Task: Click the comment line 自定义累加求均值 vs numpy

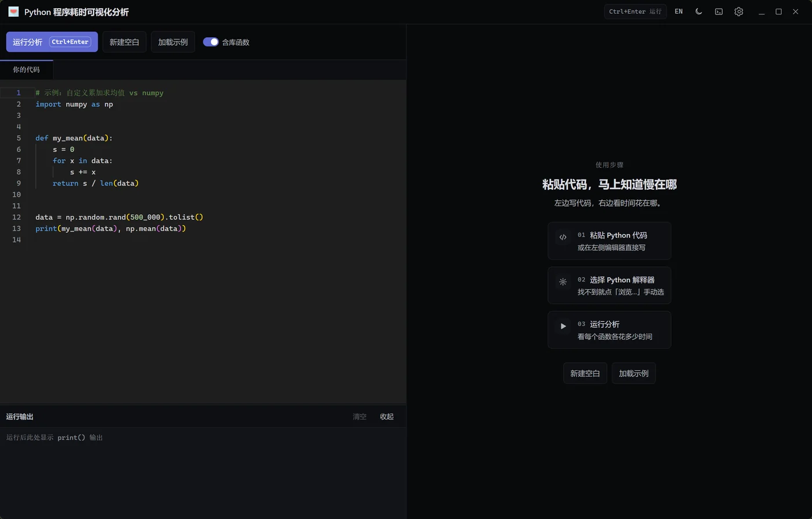Action: point(100,93)
